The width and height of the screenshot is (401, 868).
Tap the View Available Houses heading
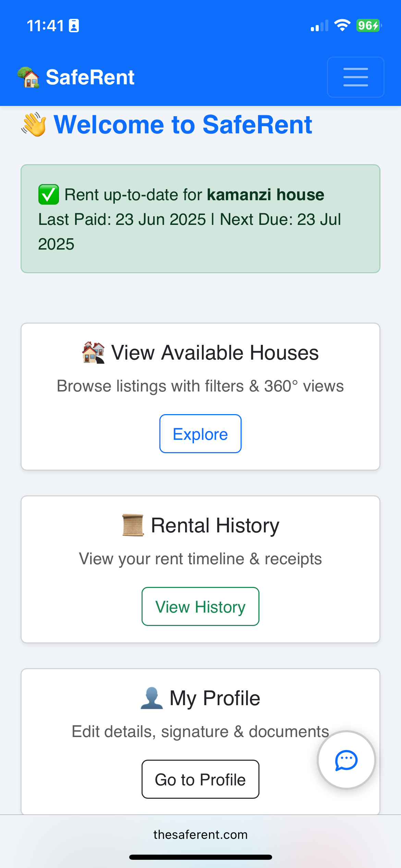click(x=215, y=353)
